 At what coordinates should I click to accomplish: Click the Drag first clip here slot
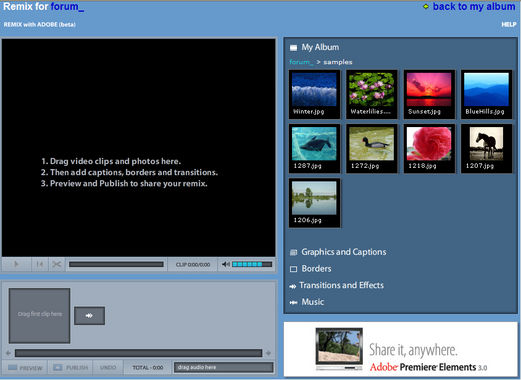click(39, 316)
